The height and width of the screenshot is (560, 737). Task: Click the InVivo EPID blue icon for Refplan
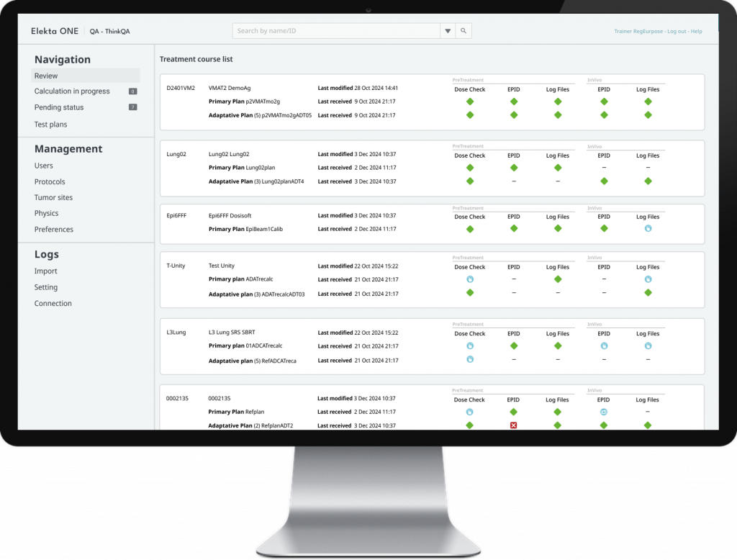pyautogui.click(x=604, y=412)
